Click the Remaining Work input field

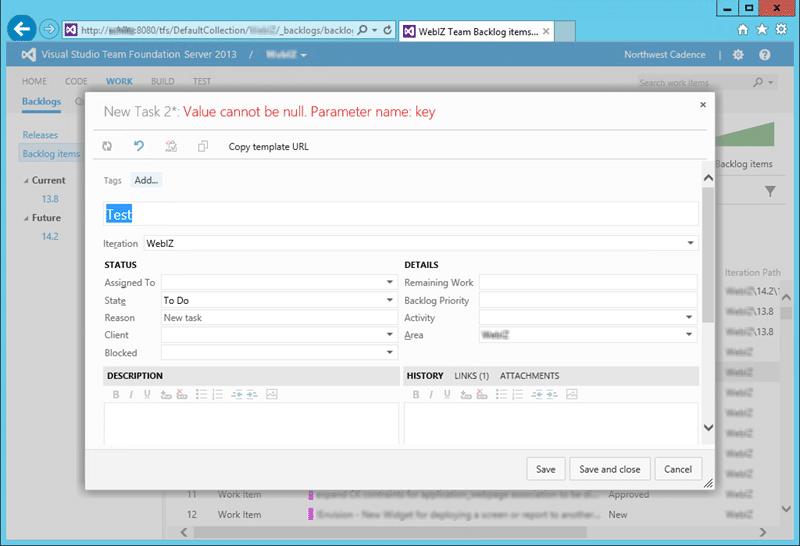coord(588,282)
